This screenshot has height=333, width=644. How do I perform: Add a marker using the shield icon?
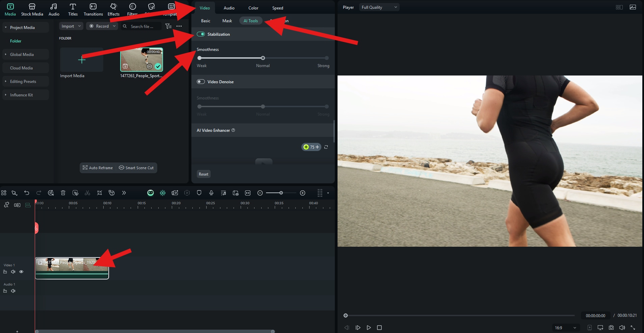tap(199, 193)
